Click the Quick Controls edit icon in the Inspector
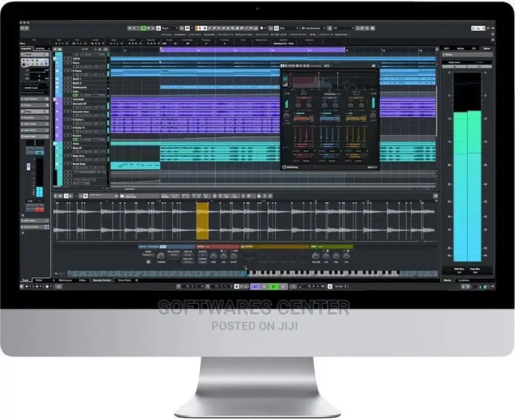 click(x=47, y=227)
